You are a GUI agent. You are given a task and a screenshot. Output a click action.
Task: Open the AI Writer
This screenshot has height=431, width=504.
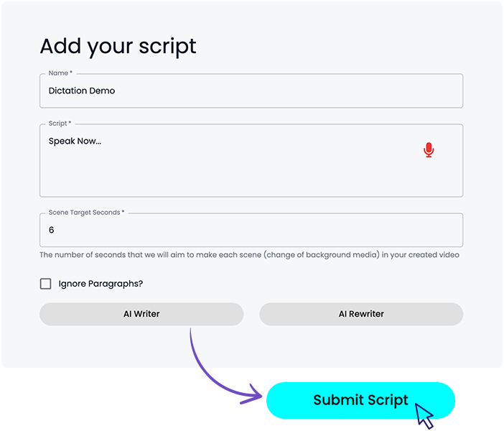tap(141, 314)
